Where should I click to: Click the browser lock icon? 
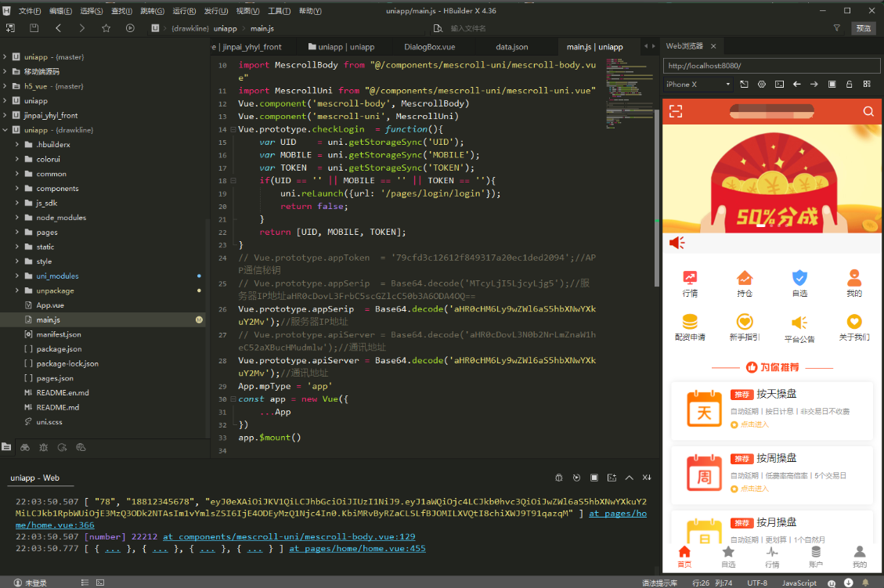(x=849, y=84)
